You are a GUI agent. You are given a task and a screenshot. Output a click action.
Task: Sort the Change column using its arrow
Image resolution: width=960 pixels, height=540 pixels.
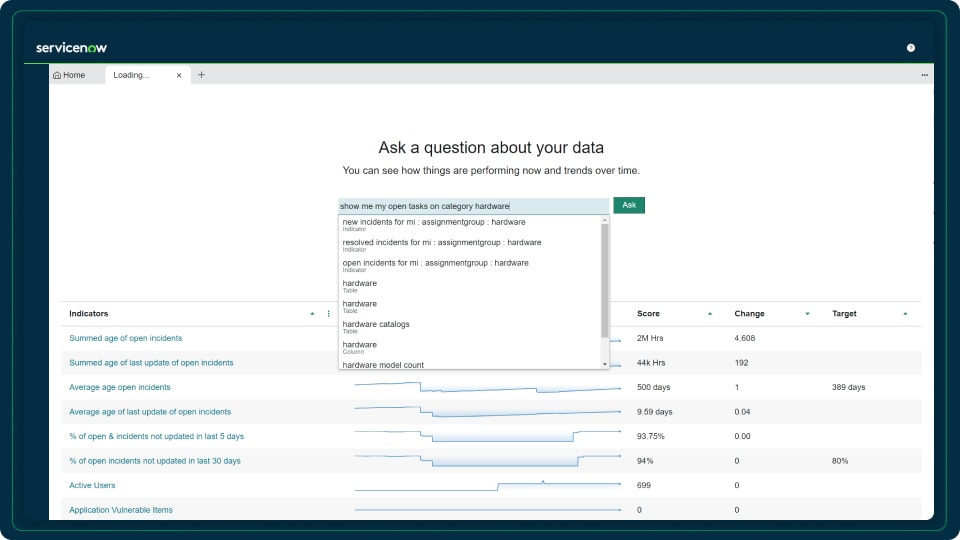[807, 314]
